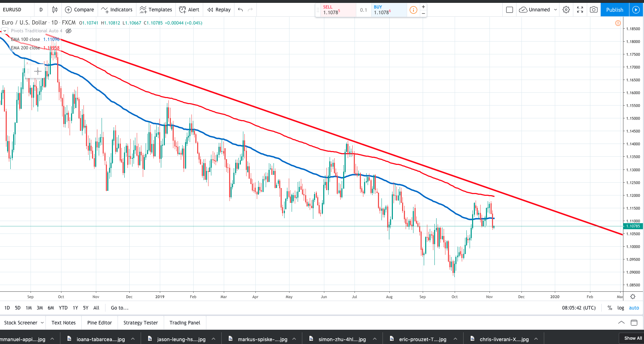The image size is (644, 344).
Task: Toggle Pivots Traditional indicator visibility eye
Action: pyautogui.click(x=69, y=31)
